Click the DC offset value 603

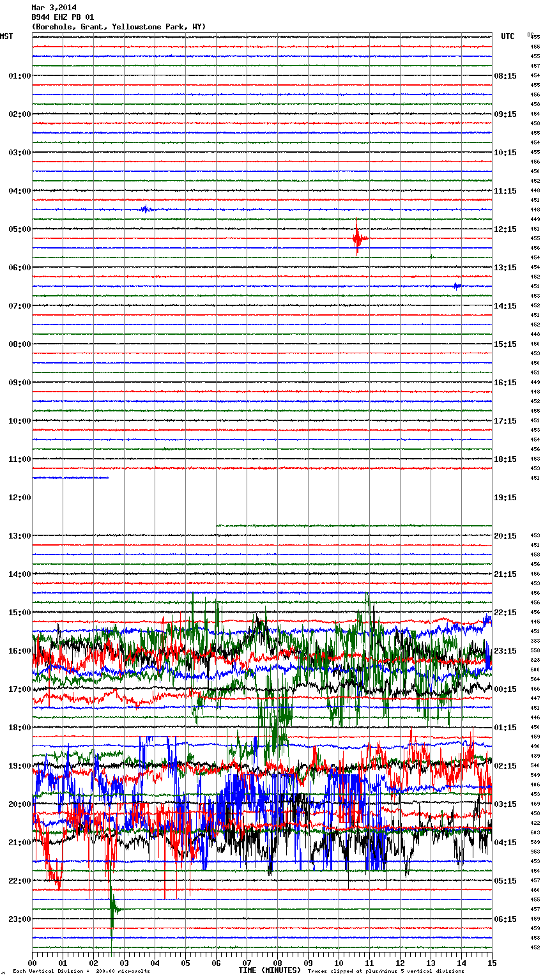[535, 832]
